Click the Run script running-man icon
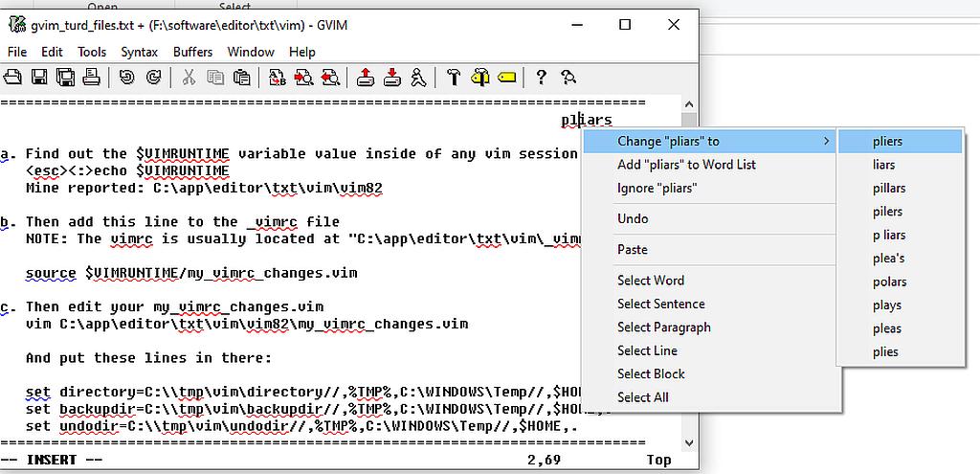This screenshot has height=474, width=980. tap(418, 78)
